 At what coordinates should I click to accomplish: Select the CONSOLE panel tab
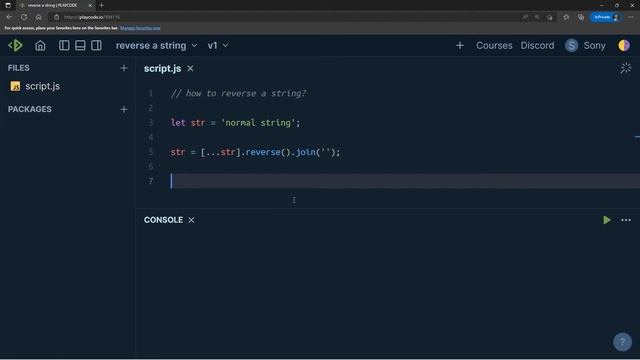(163, 220)
